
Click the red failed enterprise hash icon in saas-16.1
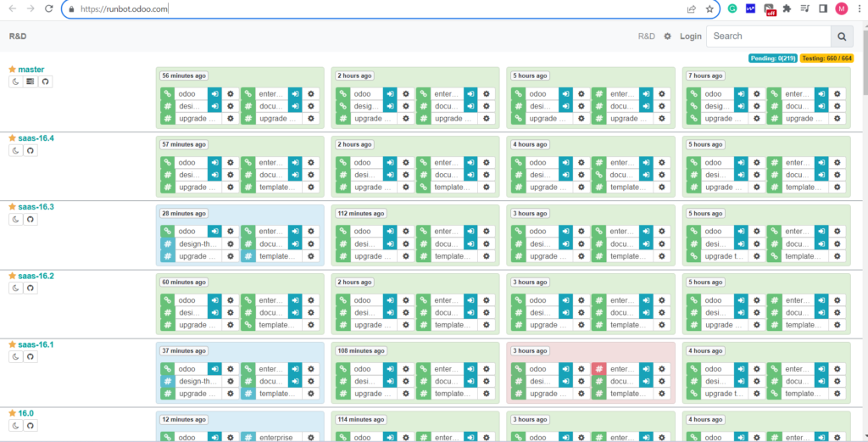(598, 369)
